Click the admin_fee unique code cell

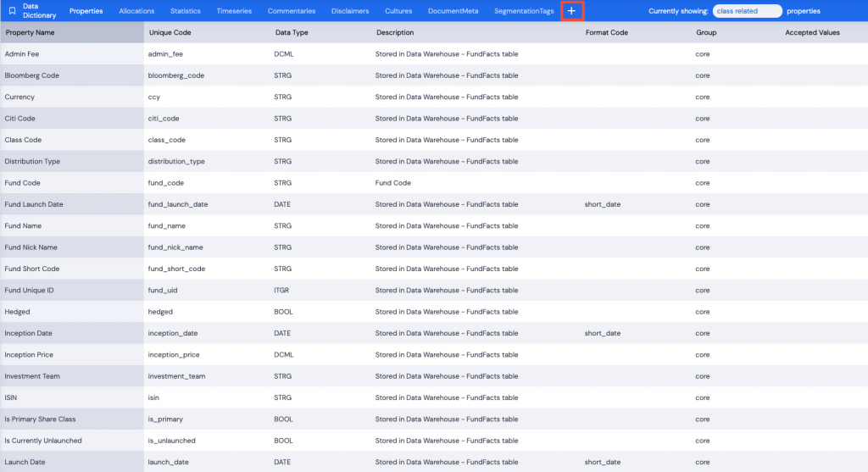pyautogui.click(x=165, y=54)
